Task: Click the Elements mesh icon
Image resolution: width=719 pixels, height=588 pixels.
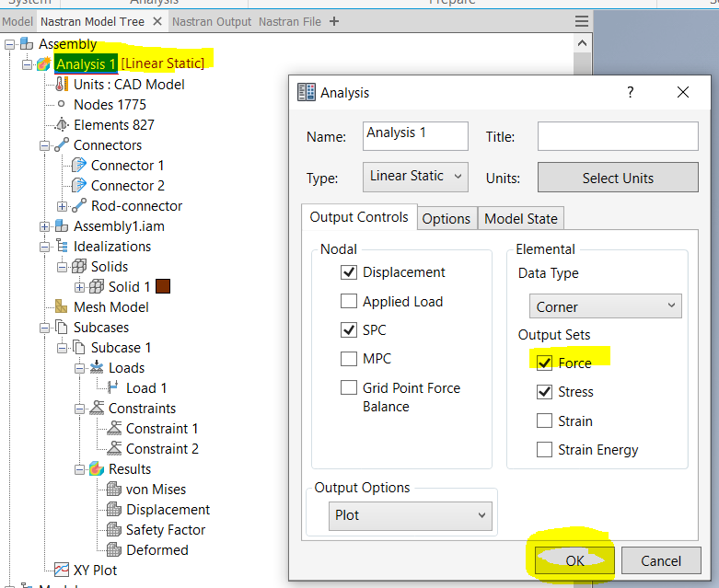Action: [62, 124]
